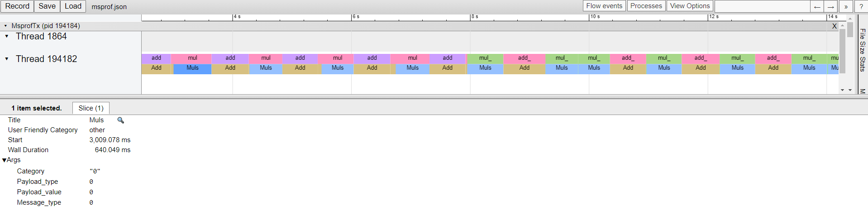The image size is (868, 211).
Task: Collapse the MsprofTx process row
Action: [5, 26]
